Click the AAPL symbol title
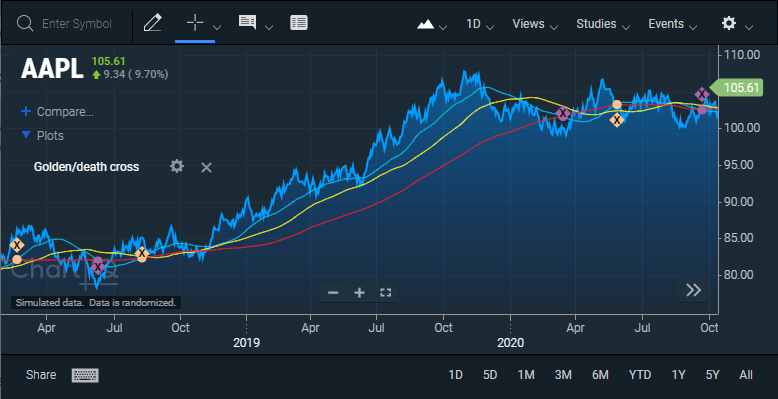Screen dimensions: 778x399 (52, 68)
